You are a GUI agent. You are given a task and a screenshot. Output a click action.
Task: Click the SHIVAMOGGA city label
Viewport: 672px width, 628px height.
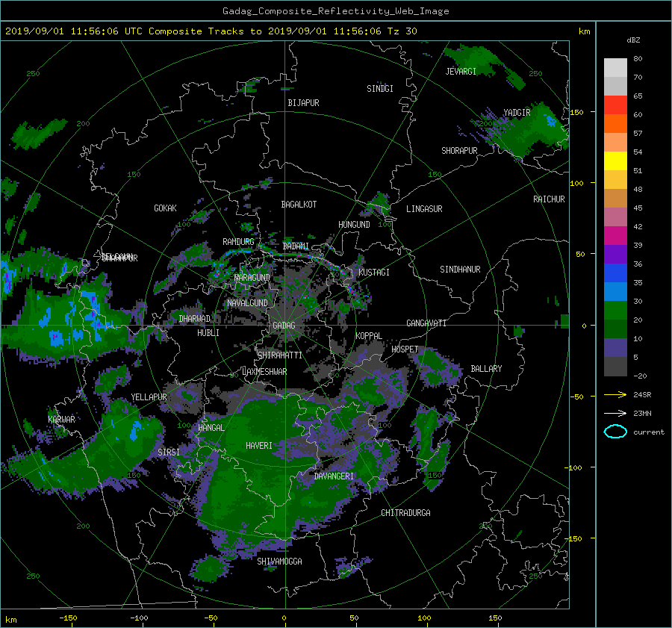click(279, 562)
